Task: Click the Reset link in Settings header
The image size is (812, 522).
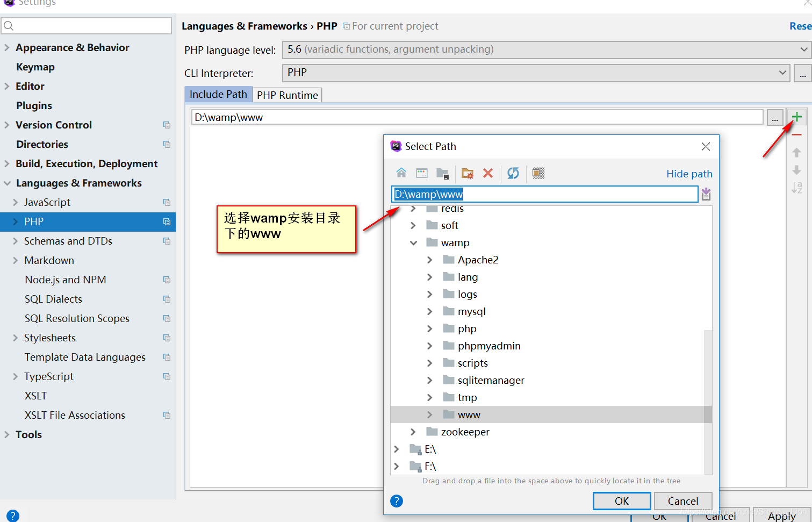Action: [x=800, y=26]
